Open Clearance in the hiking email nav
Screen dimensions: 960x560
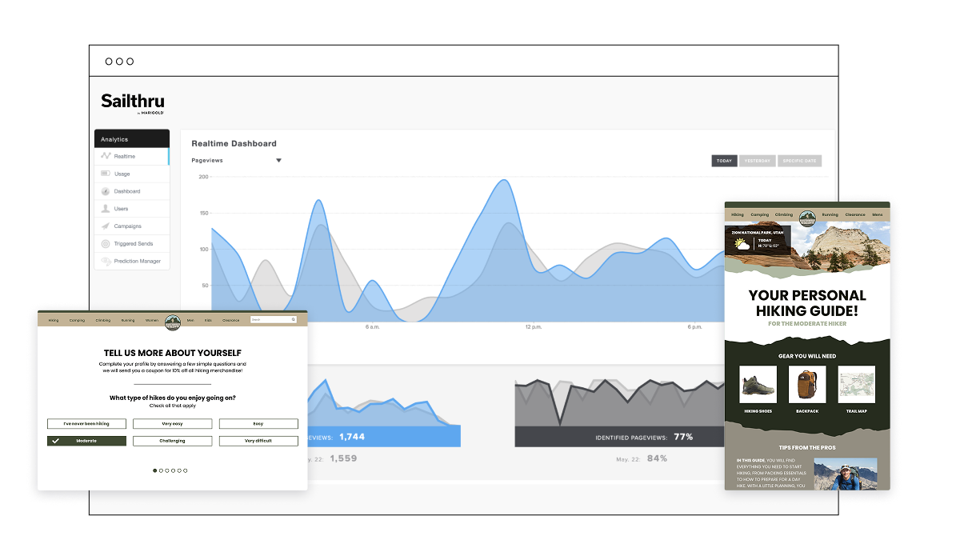coord(855,214)
